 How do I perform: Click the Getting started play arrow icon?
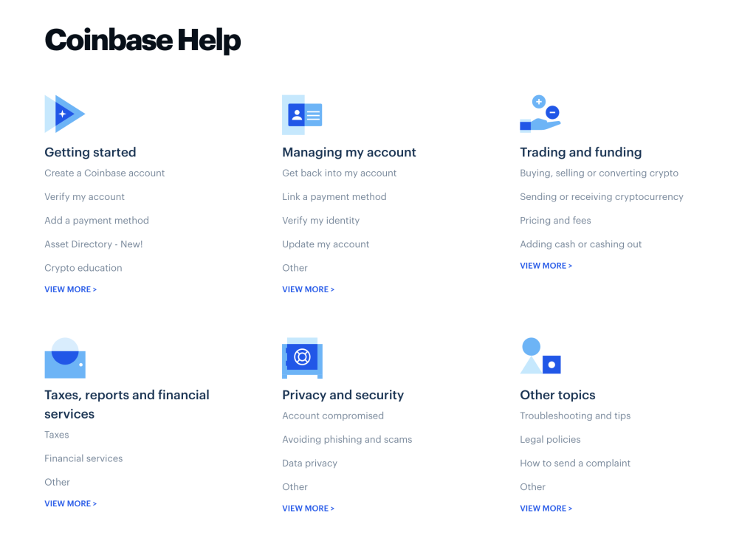[x=65, y=114]
